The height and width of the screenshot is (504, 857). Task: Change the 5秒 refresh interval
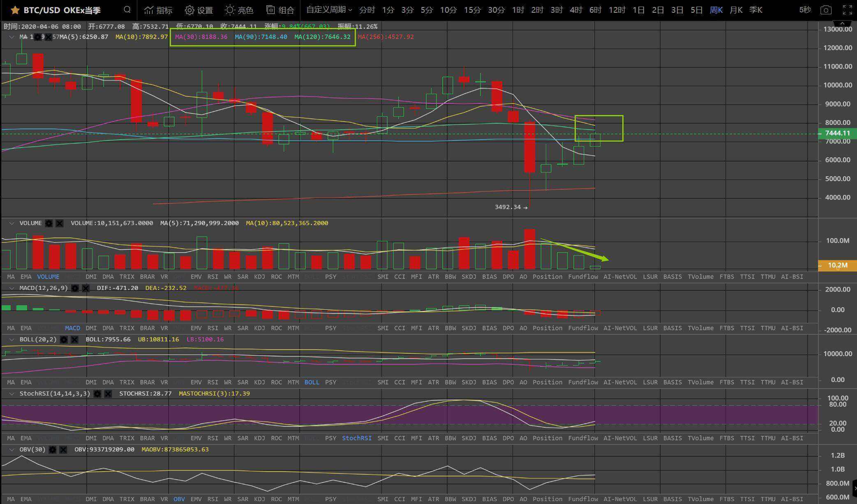[805, 10]
